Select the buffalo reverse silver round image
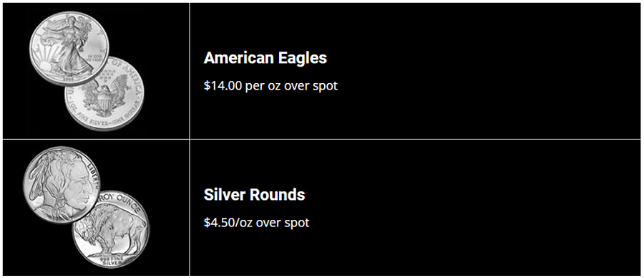The width and height of the screenshot is (644, 278). pyautogui.click(x=111, y=230)
